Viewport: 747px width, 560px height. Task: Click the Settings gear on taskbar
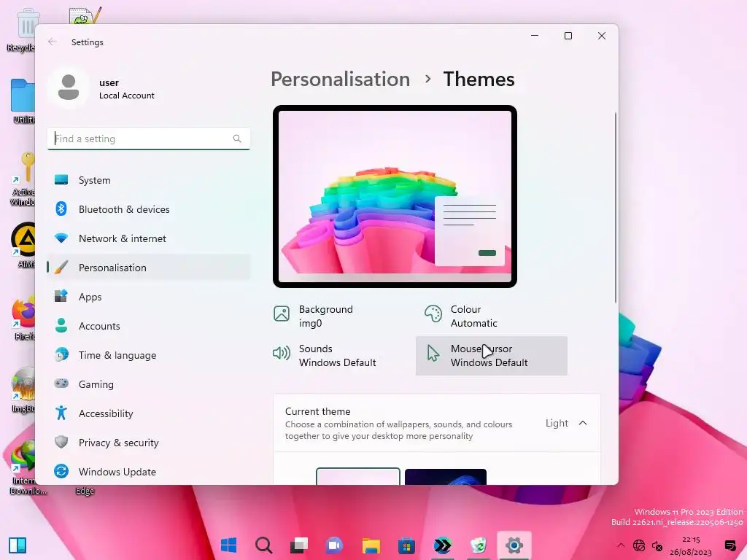pos(514,545)
